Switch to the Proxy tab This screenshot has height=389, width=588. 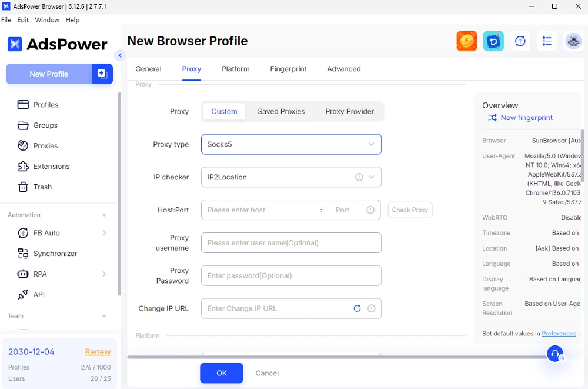click(x=192, y=69)
